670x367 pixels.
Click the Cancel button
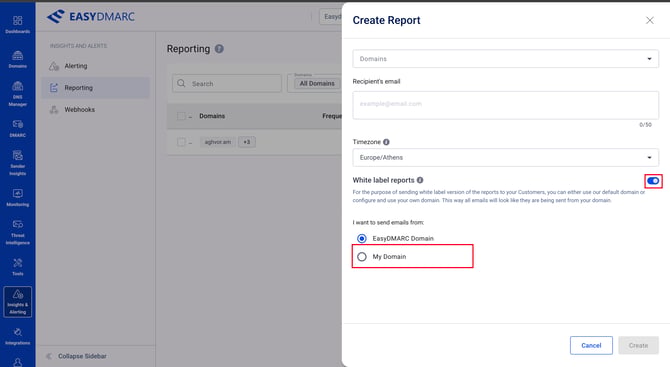coord(591,345)
